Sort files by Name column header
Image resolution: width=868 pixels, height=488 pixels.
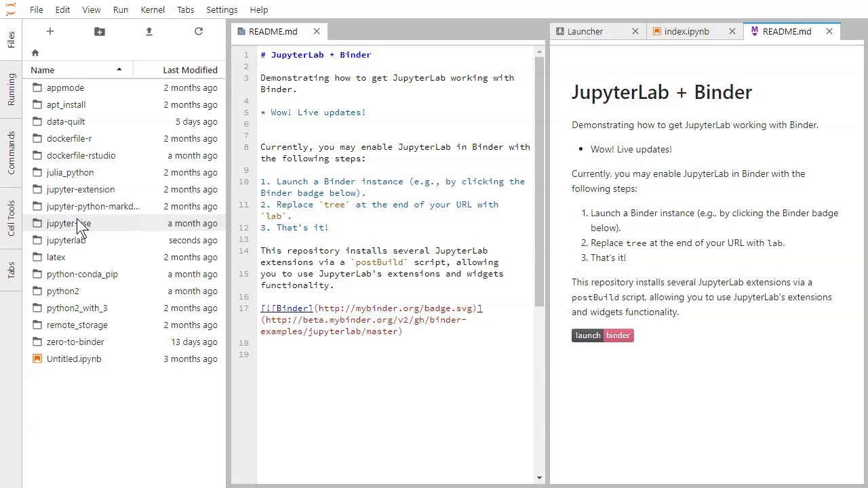[78, 70]
